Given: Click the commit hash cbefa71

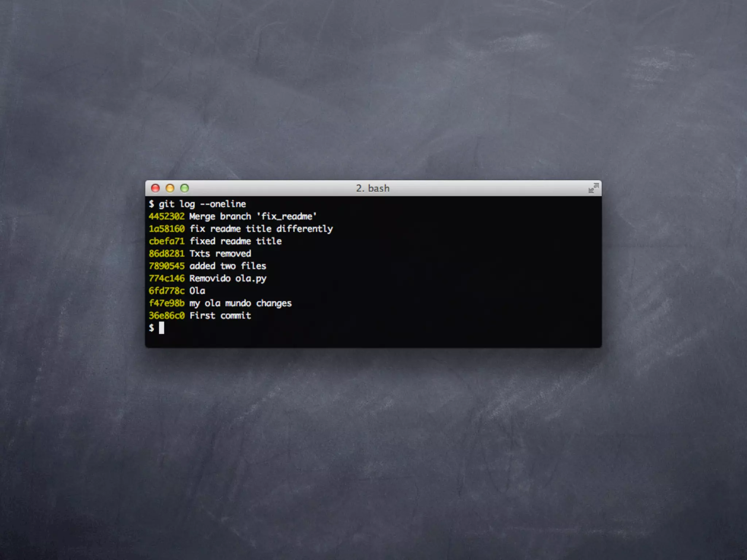Looking at the screenshot, I should [167, 241].
